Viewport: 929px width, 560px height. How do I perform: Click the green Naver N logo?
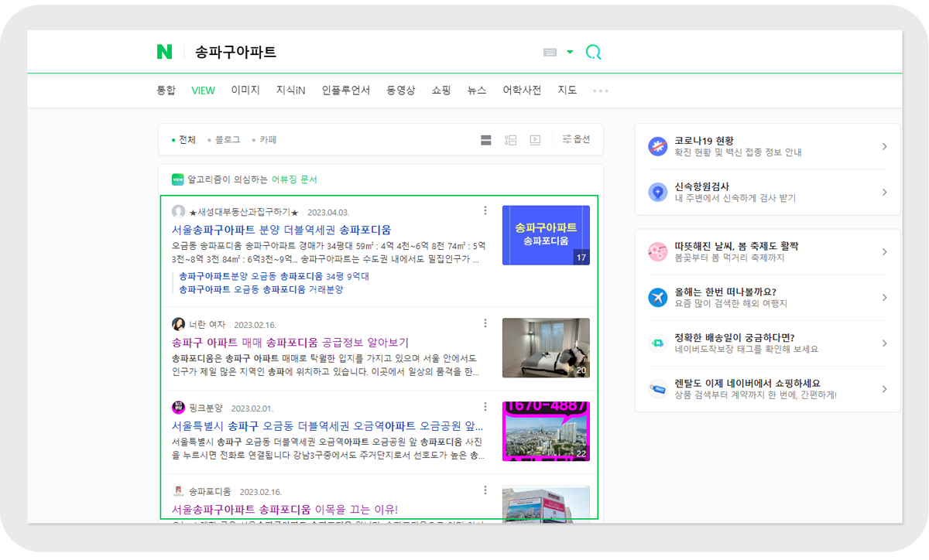164,52
